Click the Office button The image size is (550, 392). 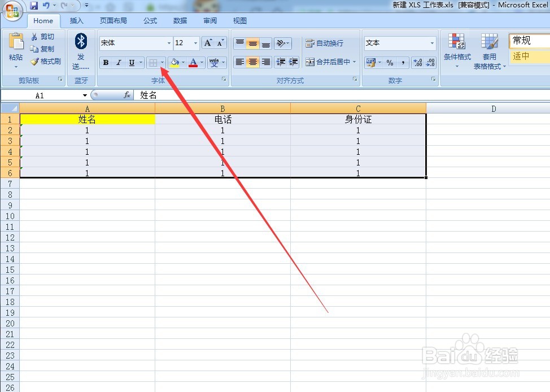[12, 11]
